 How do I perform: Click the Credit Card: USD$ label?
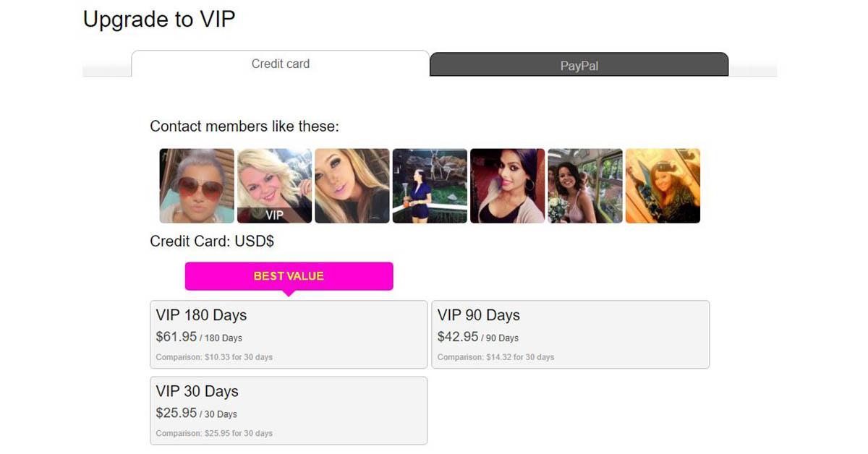[212, 241]
